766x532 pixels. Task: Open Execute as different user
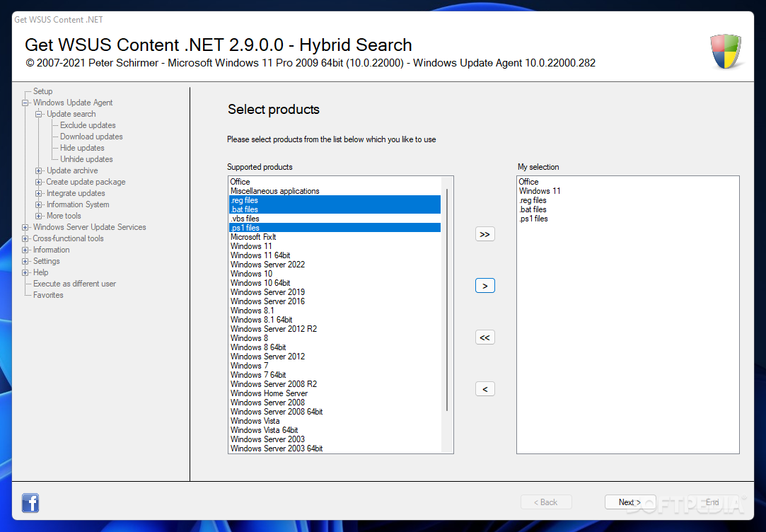pos(74,284)
